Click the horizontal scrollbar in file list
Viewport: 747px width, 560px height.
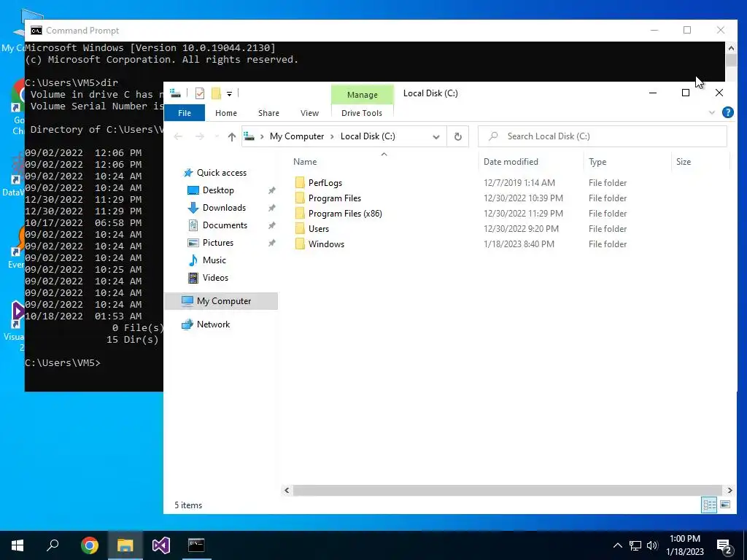[x=508, y=490]
